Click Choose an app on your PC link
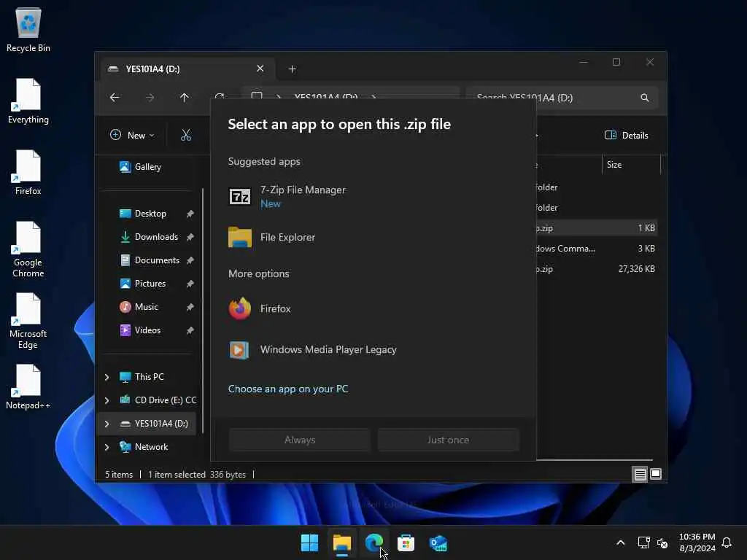 [287, 389]
